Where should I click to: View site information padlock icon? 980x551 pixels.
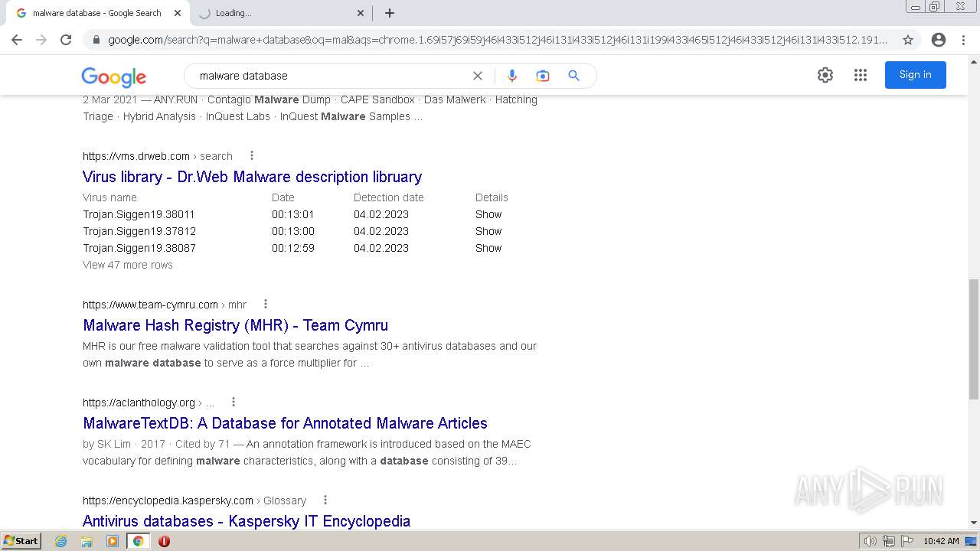tap(96, 40)
